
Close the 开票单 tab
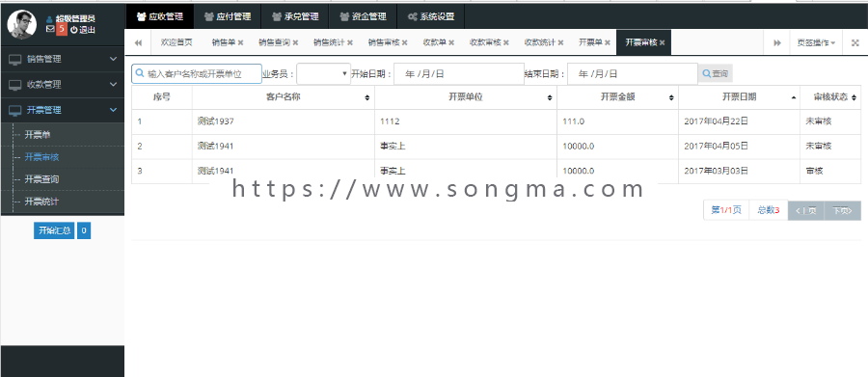(608, 42)
